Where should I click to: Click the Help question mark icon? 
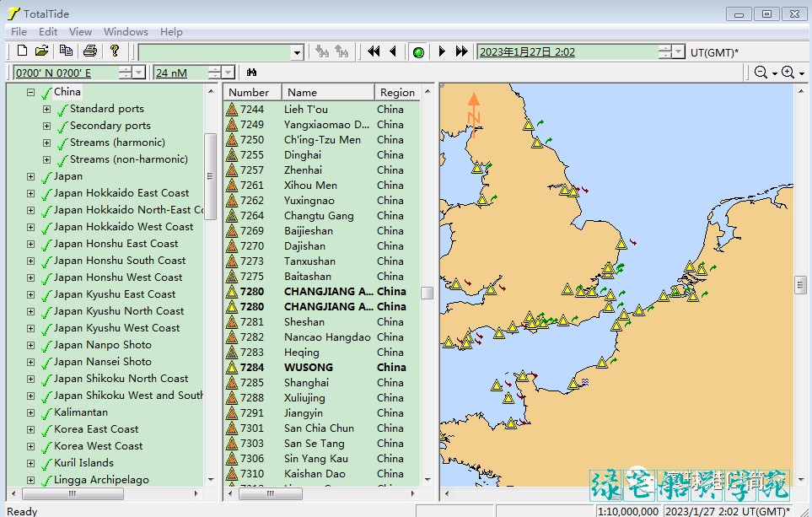[x=115, y=51]
